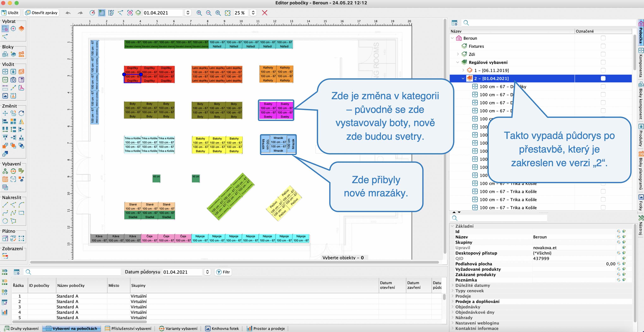Toggle the Beroun Označené checkbox
The width and height of the screenshot is (644, 332).
[x=603, y=38]
